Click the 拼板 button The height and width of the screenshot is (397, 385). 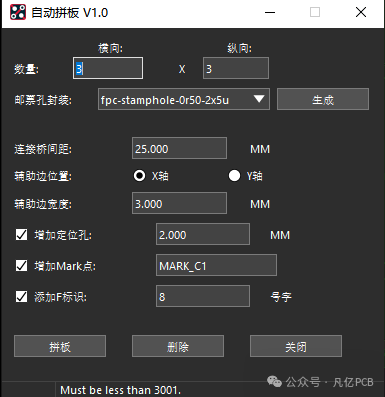point(60,346)
